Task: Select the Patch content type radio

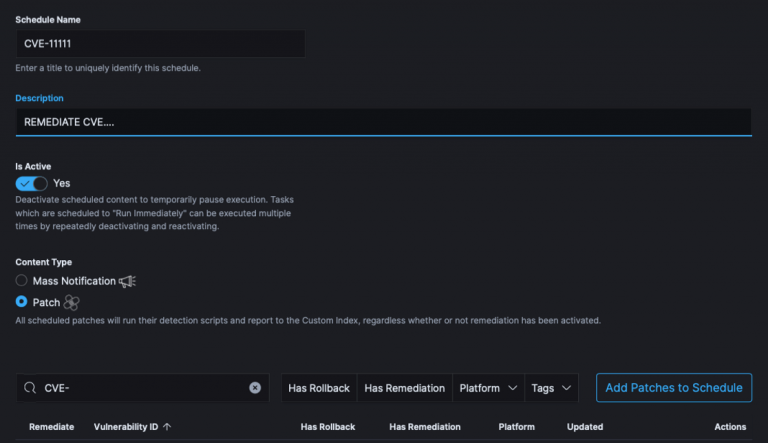Action: coord(21,301)
